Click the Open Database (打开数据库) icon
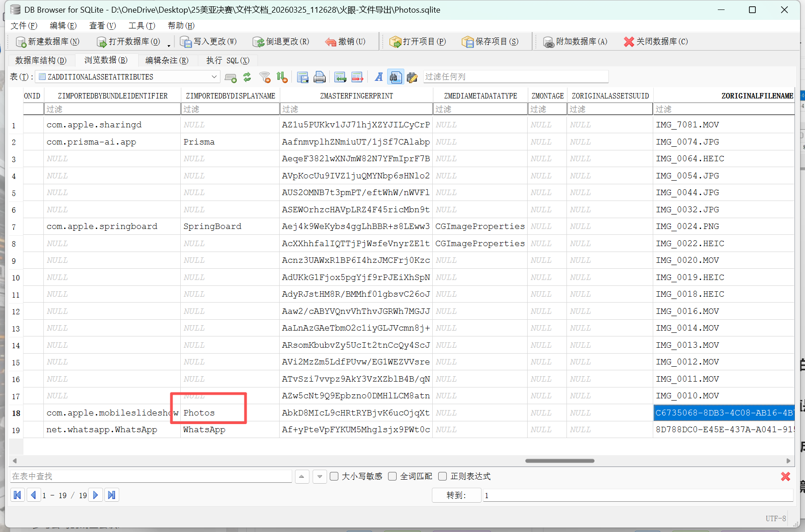 102,42
